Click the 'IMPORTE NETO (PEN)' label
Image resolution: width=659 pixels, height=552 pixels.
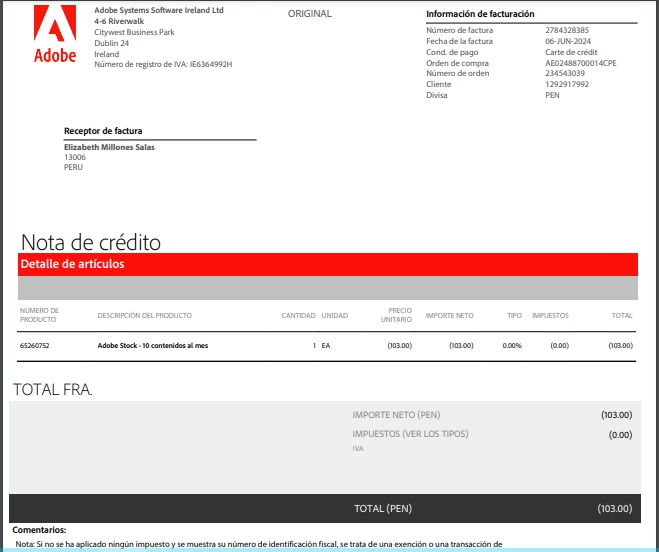[x=396, y=415]
